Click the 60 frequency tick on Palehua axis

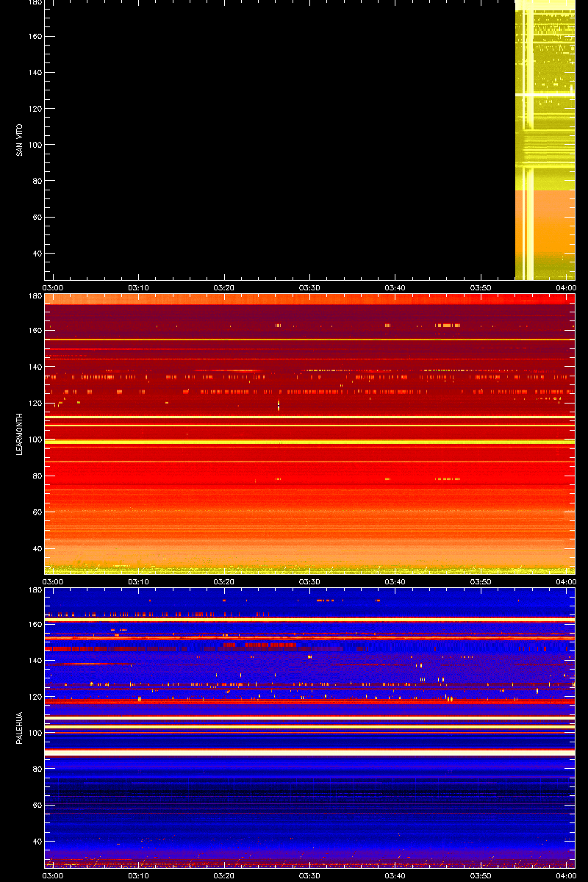(x=37, y=806)
